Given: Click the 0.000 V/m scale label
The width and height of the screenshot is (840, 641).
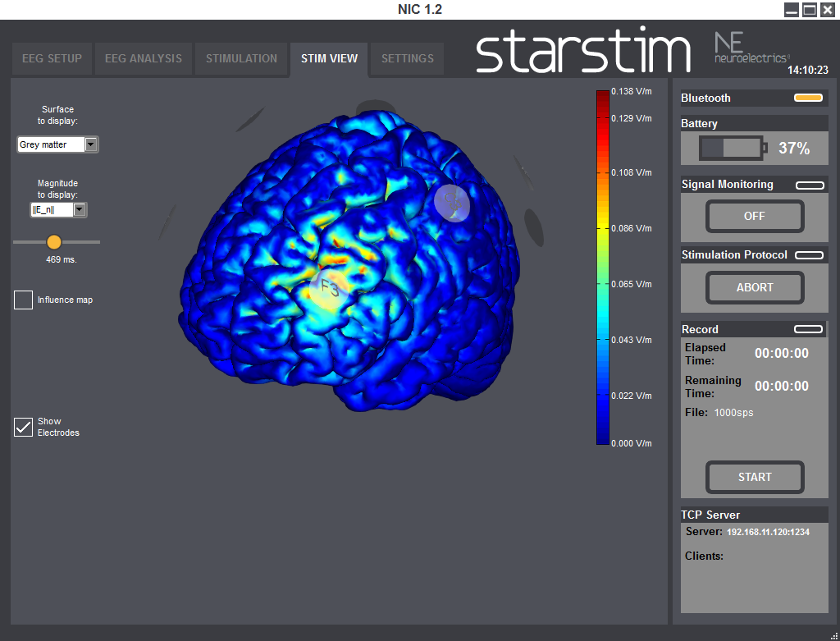Looking at the screenshot, I should pyautogui.click(x=632, y=444).
